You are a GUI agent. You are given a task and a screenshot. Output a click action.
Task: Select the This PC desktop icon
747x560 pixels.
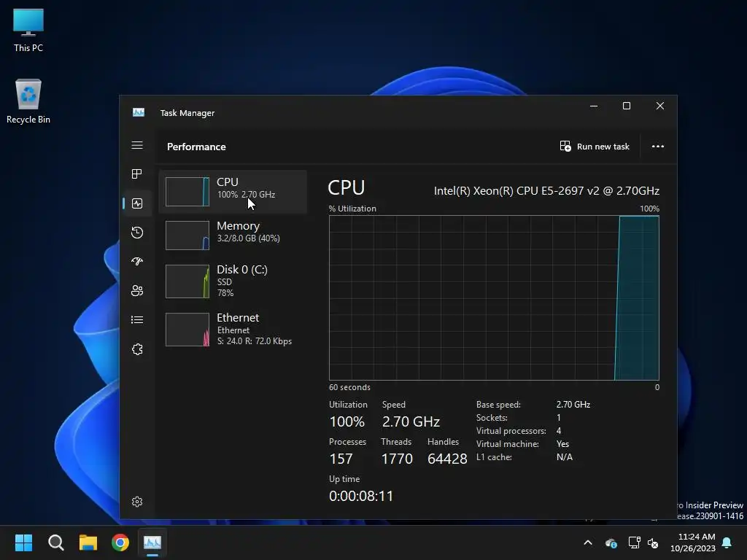coord(28,31)
